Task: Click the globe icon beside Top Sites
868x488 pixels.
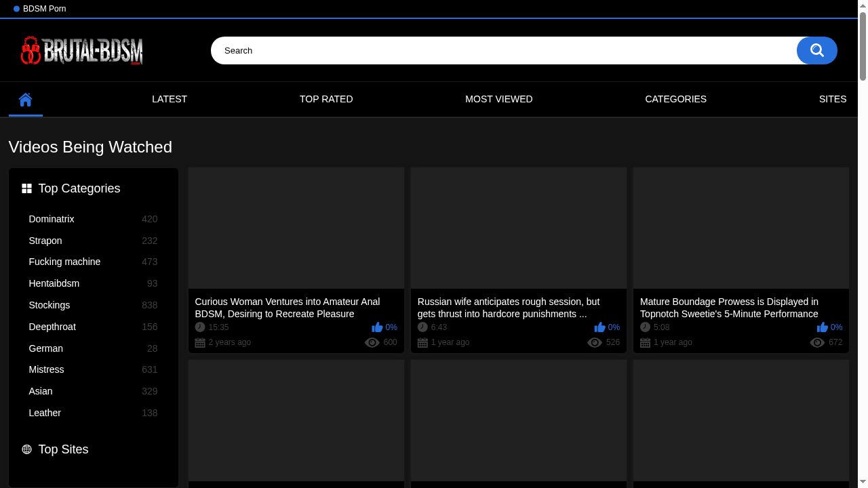Action: [x=27, y=449]
